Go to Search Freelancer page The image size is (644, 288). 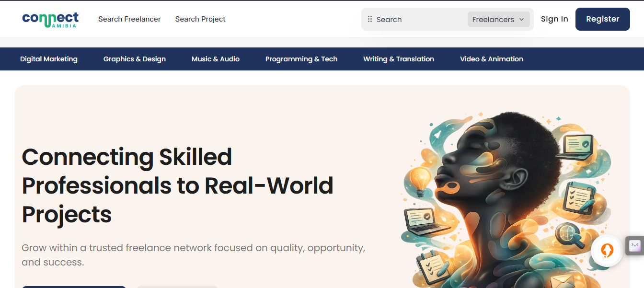pyautogui.click(x=129, y=19)
